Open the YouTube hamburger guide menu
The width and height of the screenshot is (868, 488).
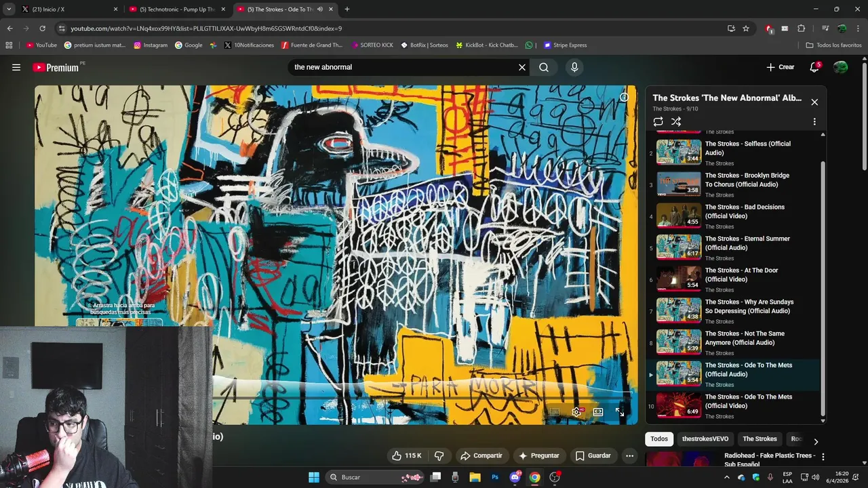pos(16,67)
